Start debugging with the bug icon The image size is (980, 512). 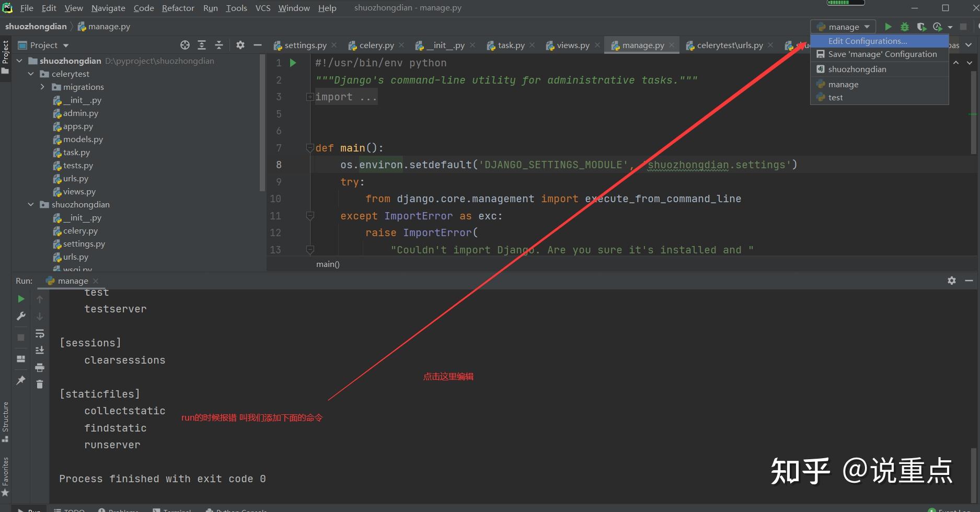905,27
